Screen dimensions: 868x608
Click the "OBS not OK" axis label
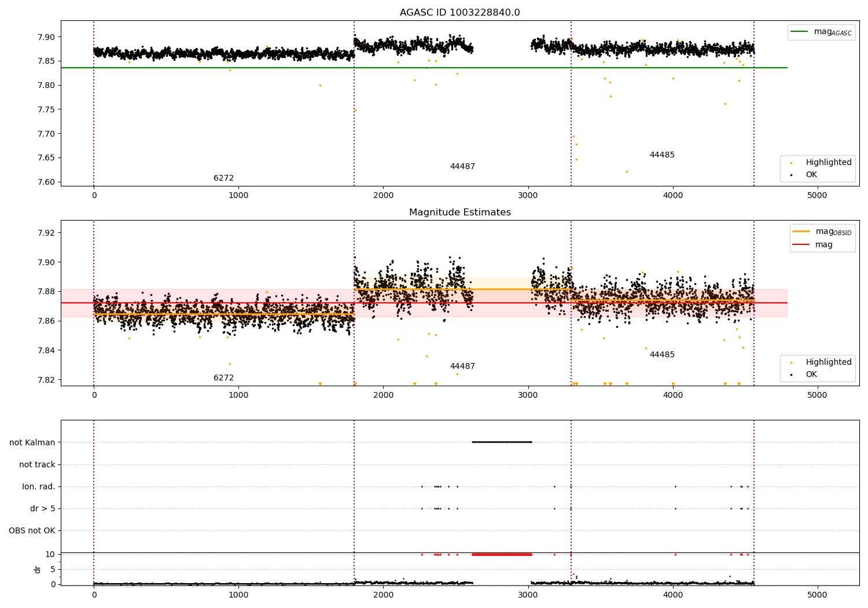click(x=32, y=530)
